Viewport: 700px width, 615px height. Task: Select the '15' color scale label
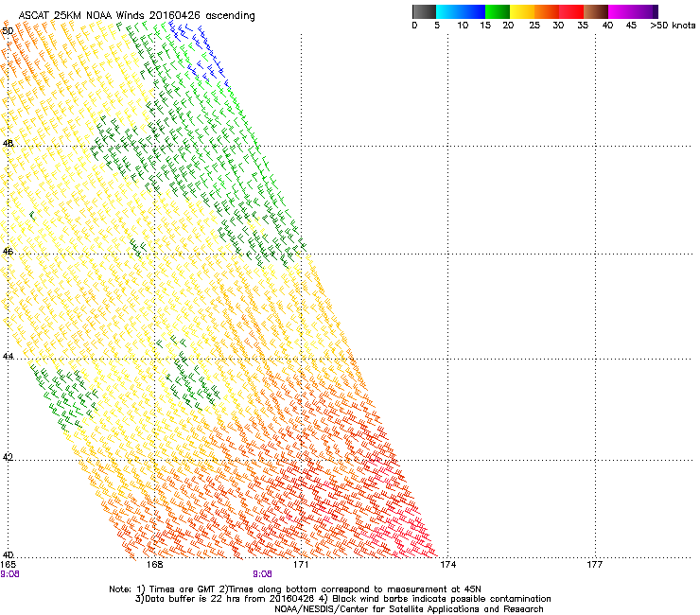[x=485, y=26]
